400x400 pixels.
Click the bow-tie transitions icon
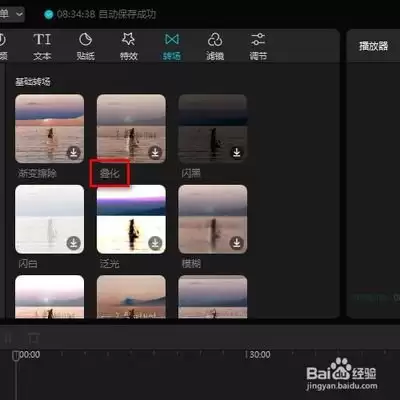pyautogui.click(x=172, y=39)
